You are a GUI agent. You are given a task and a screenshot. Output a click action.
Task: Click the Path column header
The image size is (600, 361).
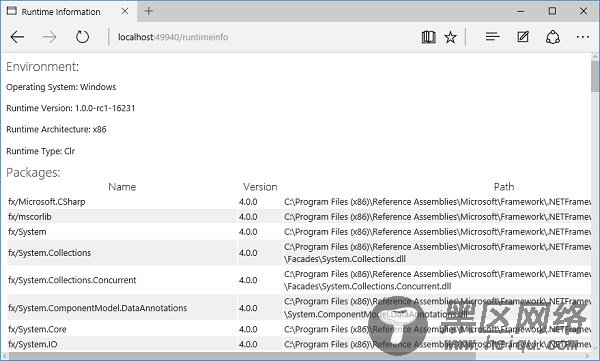[504, 187]
